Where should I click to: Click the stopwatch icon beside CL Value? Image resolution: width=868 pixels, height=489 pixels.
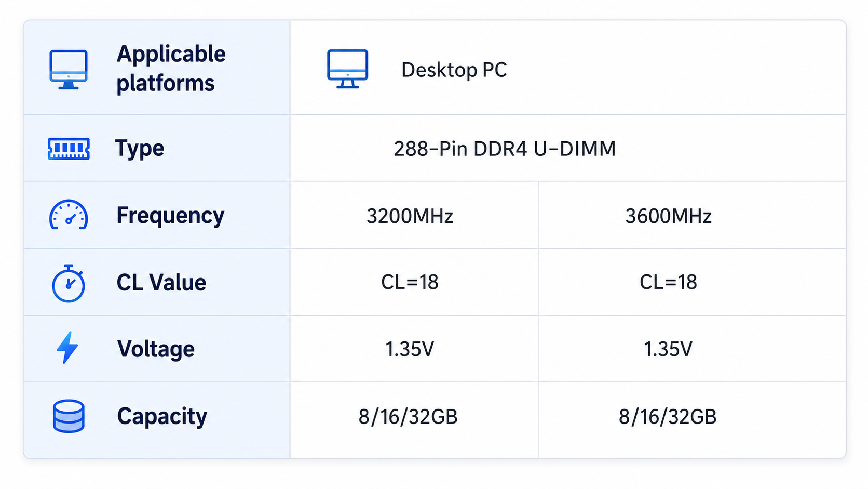tap(69, 283)
